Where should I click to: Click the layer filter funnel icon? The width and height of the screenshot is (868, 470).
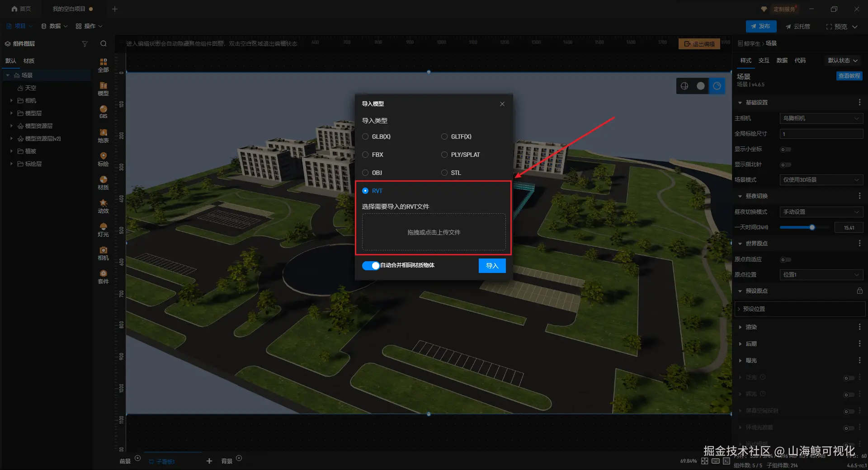pos(85,44)
